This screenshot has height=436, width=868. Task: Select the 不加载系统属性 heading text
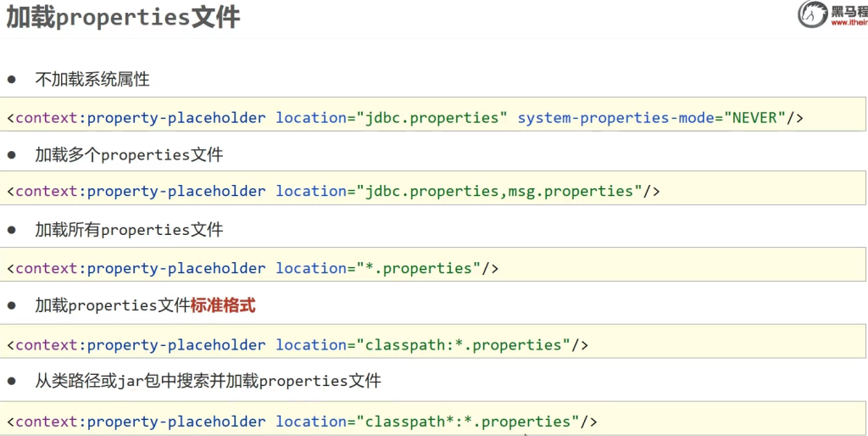(92, 80)
